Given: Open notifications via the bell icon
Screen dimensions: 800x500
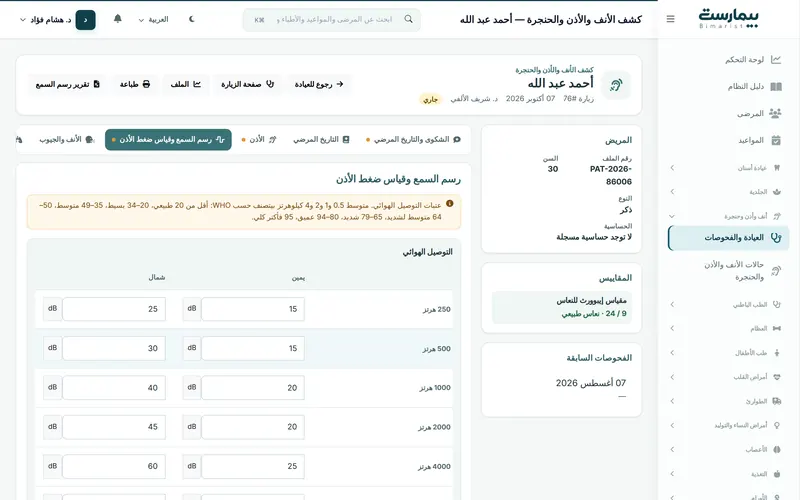Looking at the screenshot, I should click(x=117, y=19).
